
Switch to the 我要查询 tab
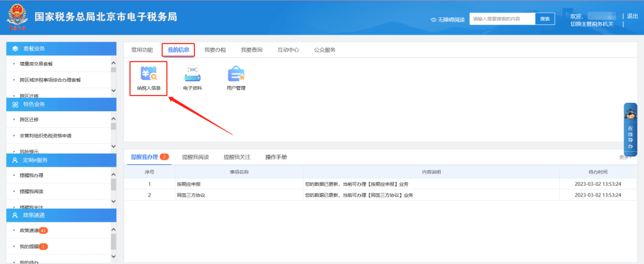coord(252,50)
